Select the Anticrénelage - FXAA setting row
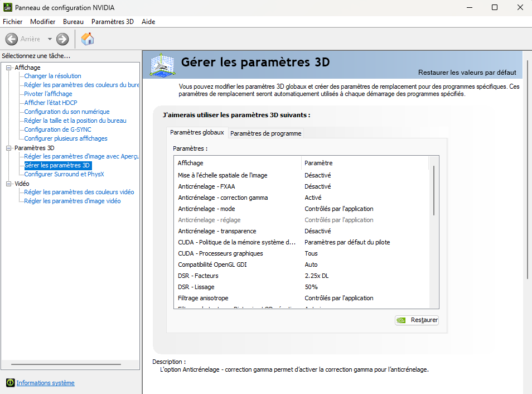This screenshot has width=532, height=394. [x=302, y=186]
